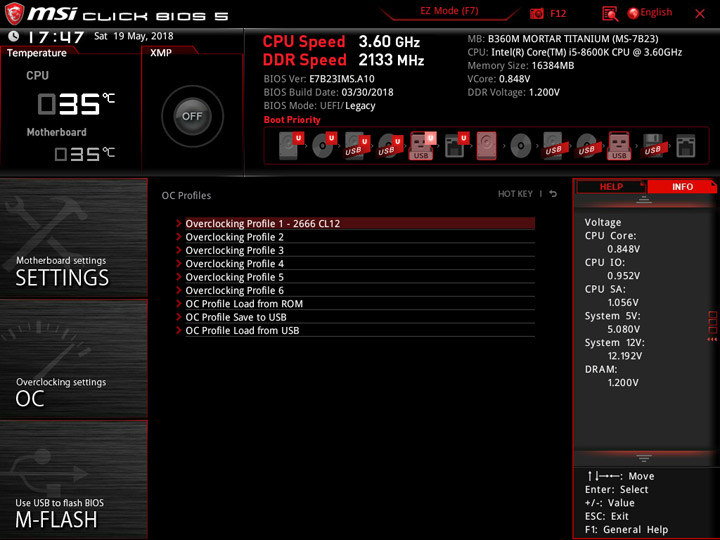Toggle the XMP OFF button
The width and height of the screenshot is (720, 540).
tap(192, 116)
